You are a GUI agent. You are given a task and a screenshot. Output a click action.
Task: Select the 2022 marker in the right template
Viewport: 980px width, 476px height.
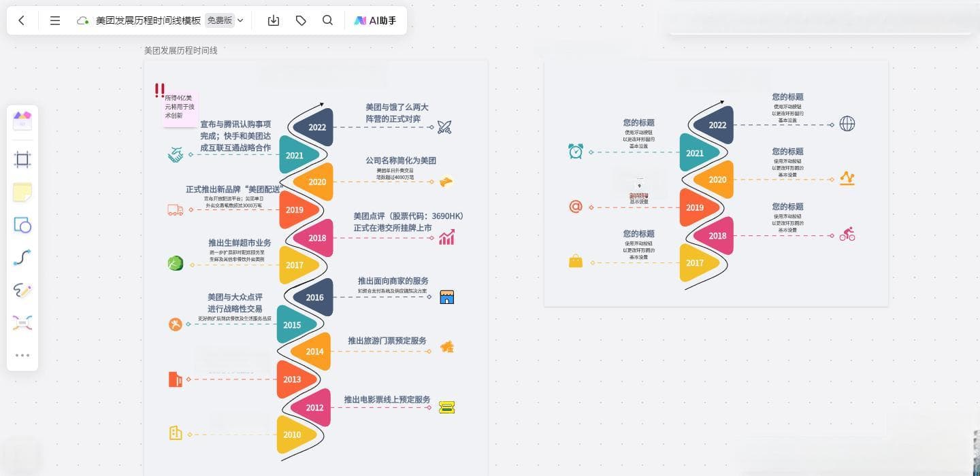[x=715, y=125]
